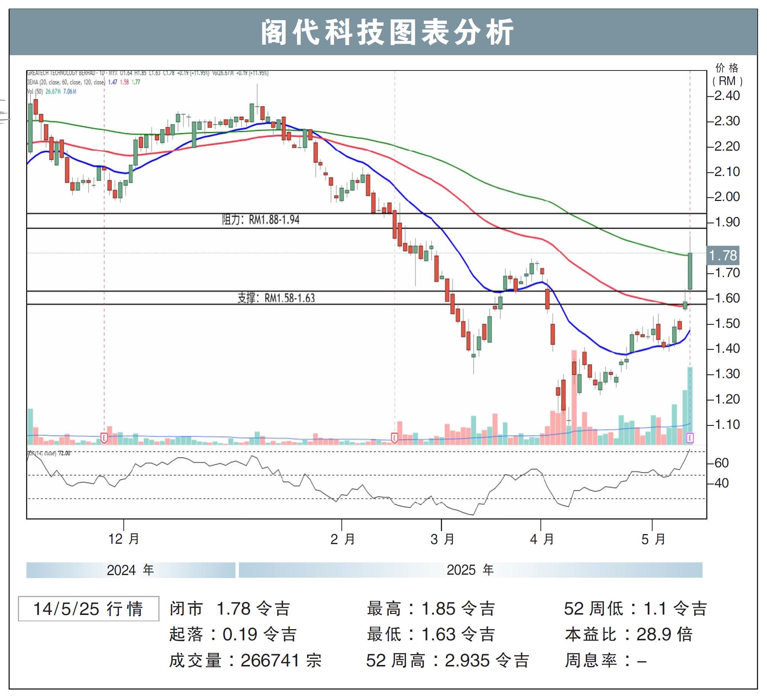
Task: Select the tall latest green candlestick
Action: 690,271
